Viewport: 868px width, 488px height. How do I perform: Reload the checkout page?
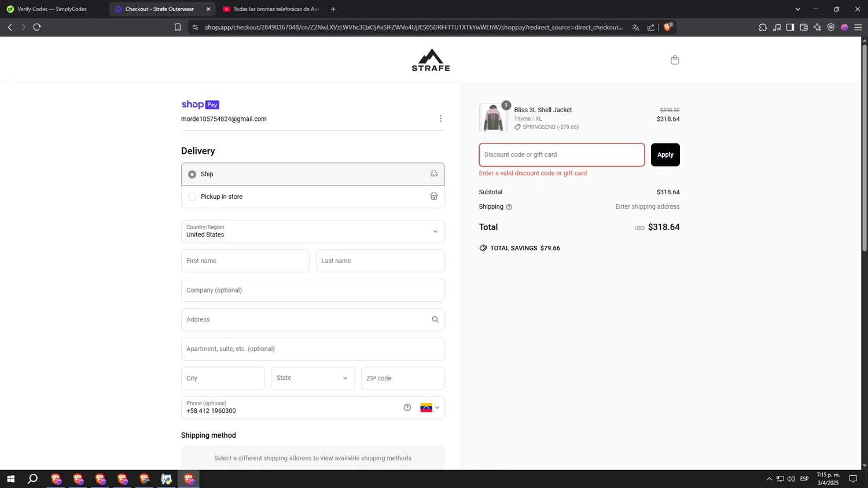[x=37, y=27]
